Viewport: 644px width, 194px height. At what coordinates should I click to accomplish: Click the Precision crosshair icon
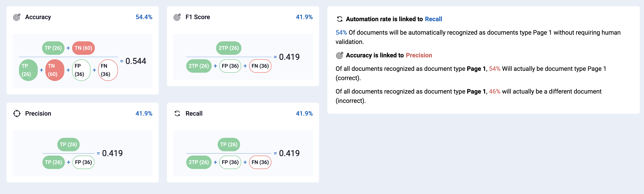click(x=17, y=113)
